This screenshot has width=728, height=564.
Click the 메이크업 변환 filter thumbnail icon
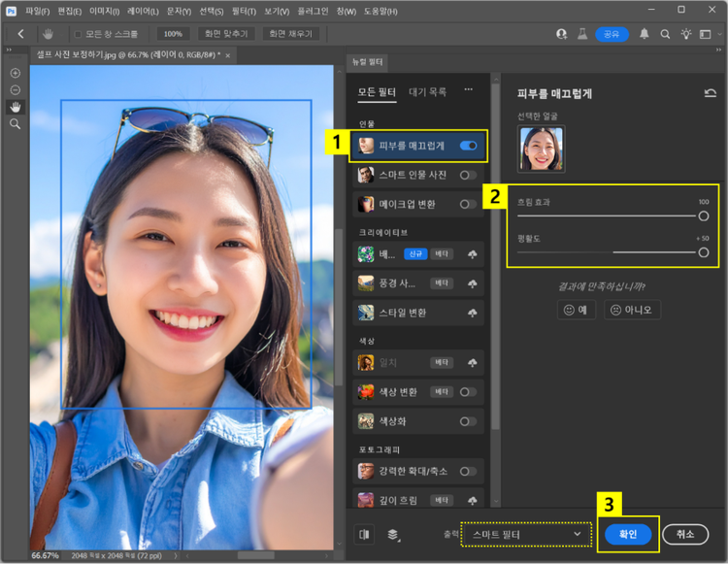tap(366, 204)
